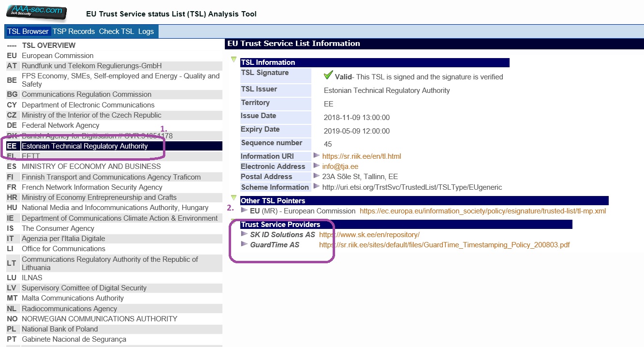Open the Logs tab

point(146,31)
